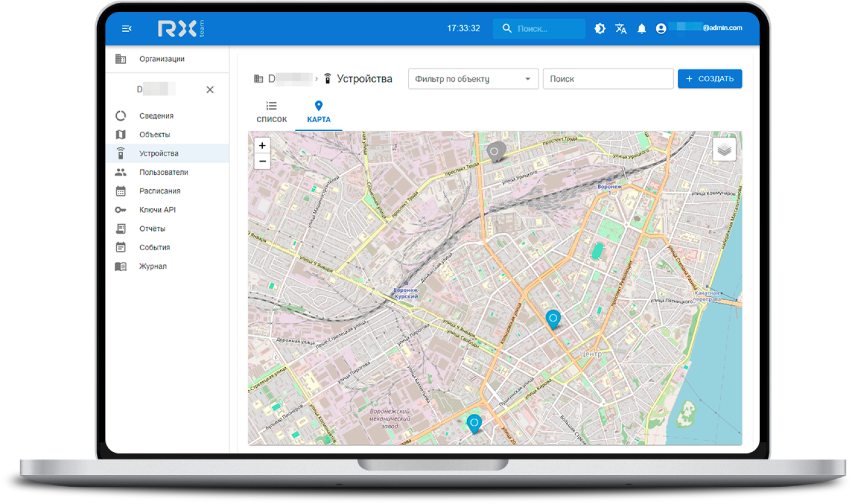Open the Фильтр по объекту dropdown
Image resolution: width=852 pixels, height=504 pixels.
click(x=473, y=79)
